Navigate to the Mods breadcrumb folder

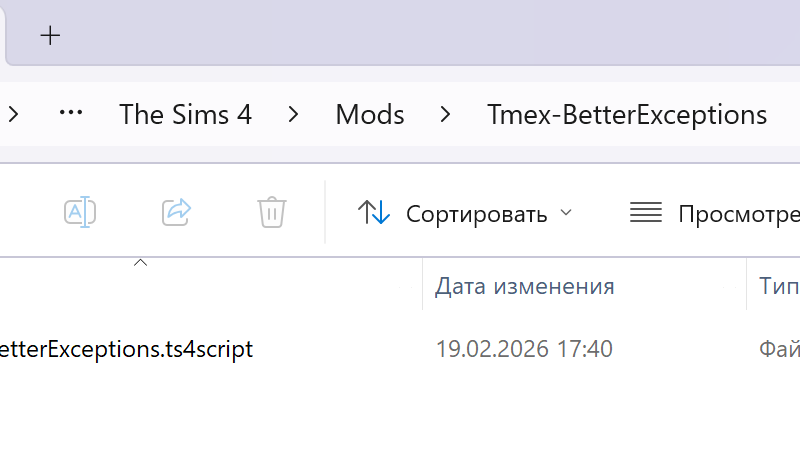pos(370,114)
